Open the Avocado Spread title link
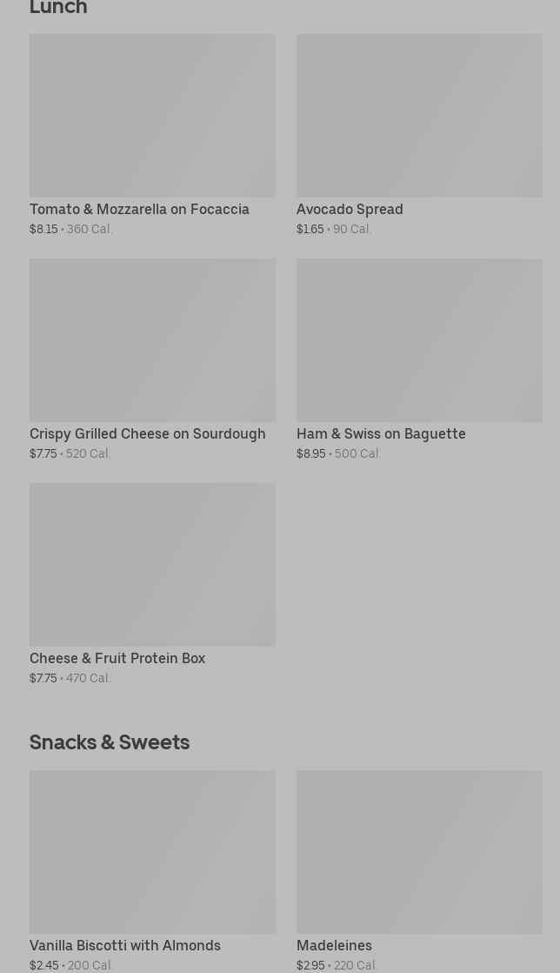Image resolution: width=560 pixels, height=973 pixels. point(350,210)
